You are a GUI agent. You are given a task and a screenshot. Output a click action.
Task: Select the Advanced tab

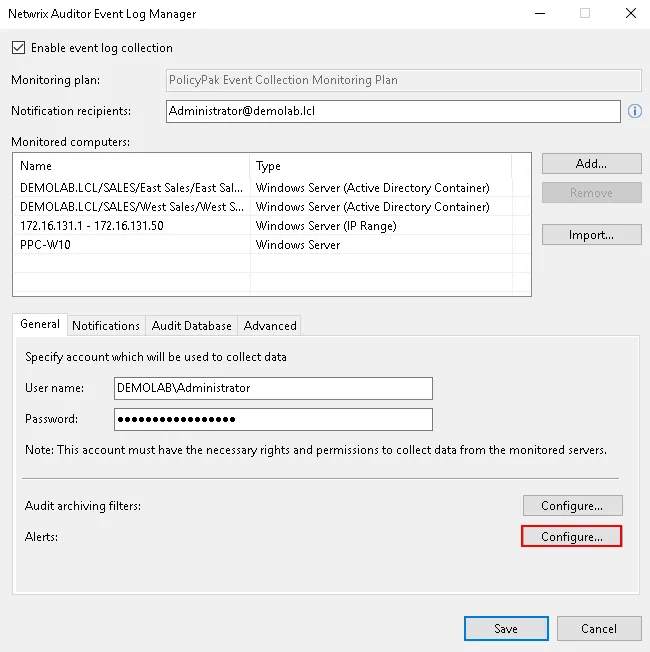(270, 325)
